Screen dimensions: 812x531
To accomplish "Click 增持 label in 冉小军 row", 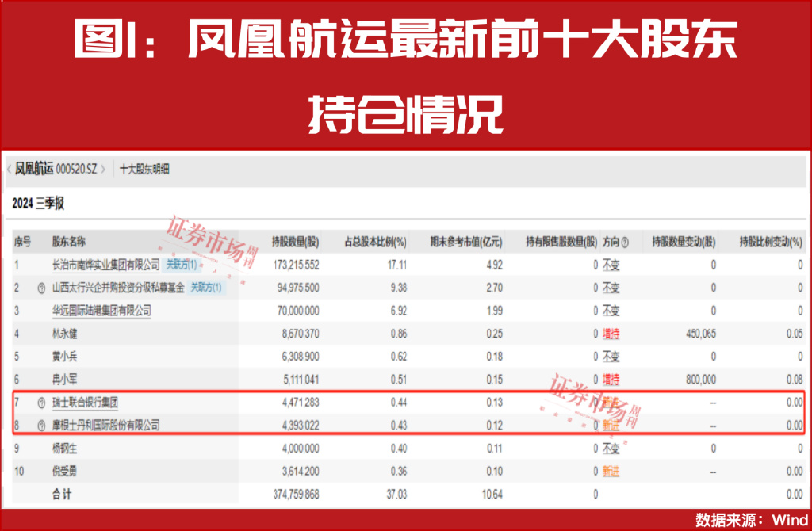I will point(611,380).
